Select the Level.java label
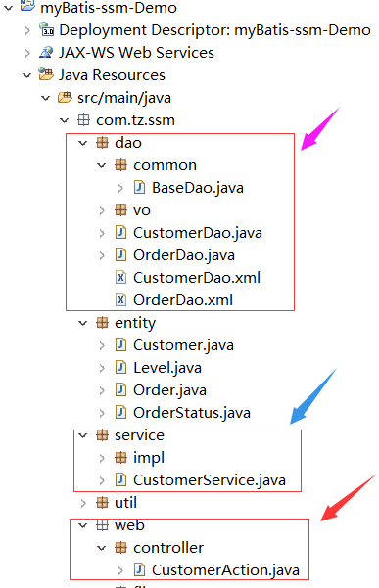Screen dimensions: 379x588 167,368
